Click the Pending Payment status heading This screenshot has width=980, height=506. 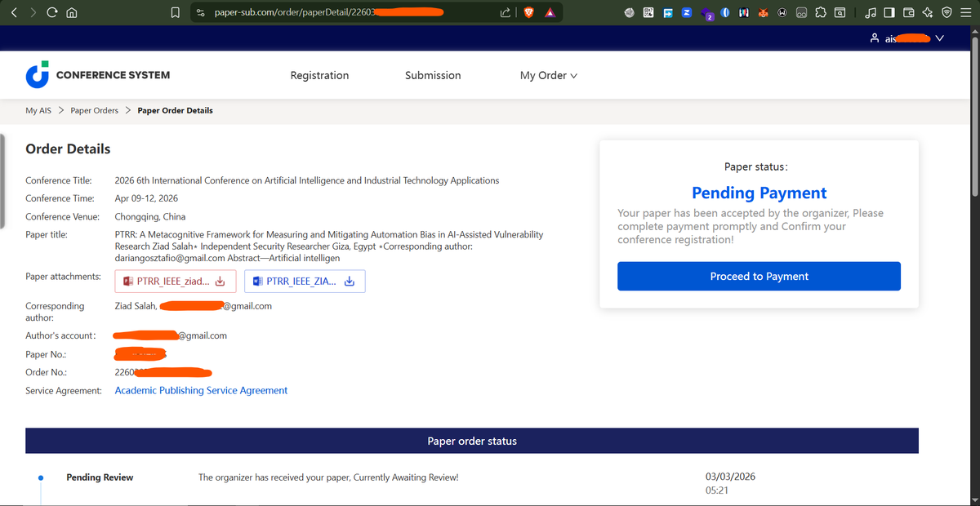[x=759, y=193]
